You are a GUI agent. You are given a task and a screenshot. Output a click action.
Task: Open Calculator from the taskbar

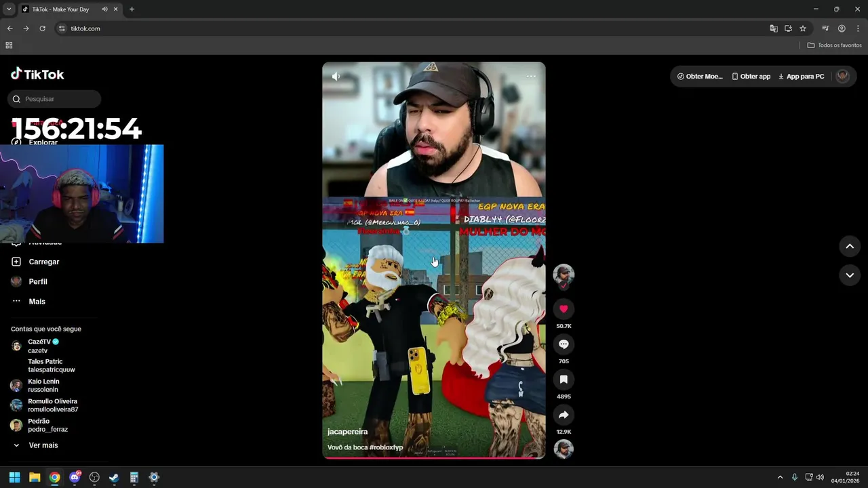click(x=134, y=477)
